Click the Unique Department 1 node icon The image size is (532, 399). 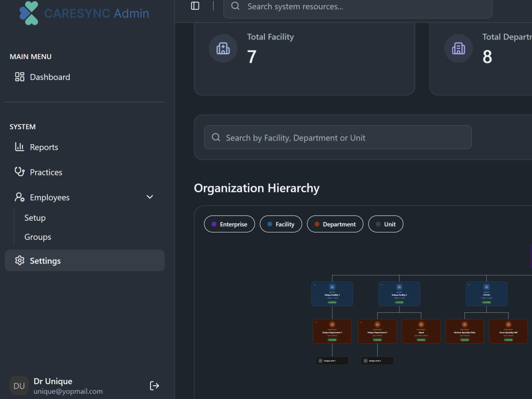click(332, 325)
